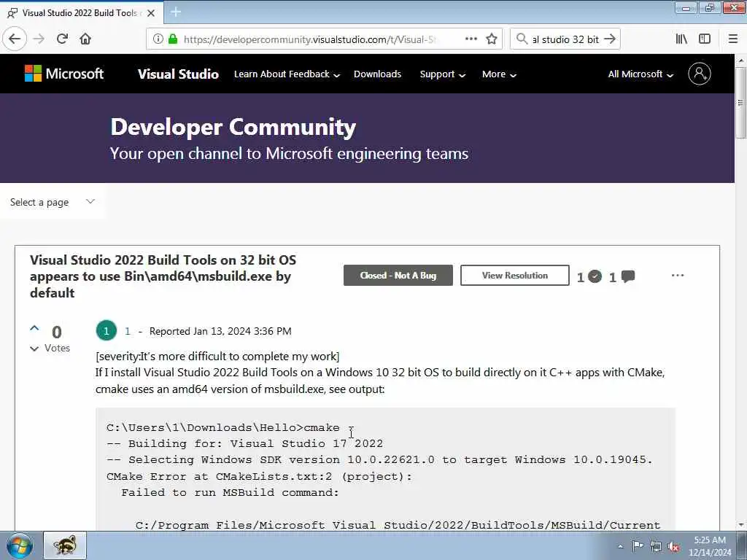Image resolution: width=747 pixels, height=560 pixels.
Task: Click the 'Building for: Visual Studio 17 2022' line
Action: tap(244, 443)
